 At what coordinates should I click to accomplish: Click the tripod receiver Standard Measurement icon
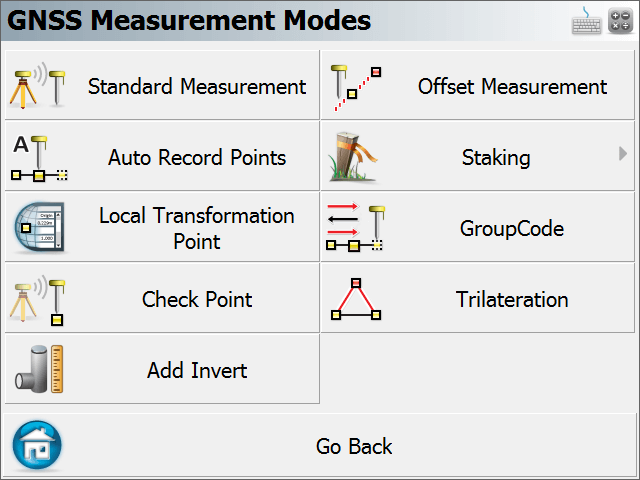[x=38, y=85]
